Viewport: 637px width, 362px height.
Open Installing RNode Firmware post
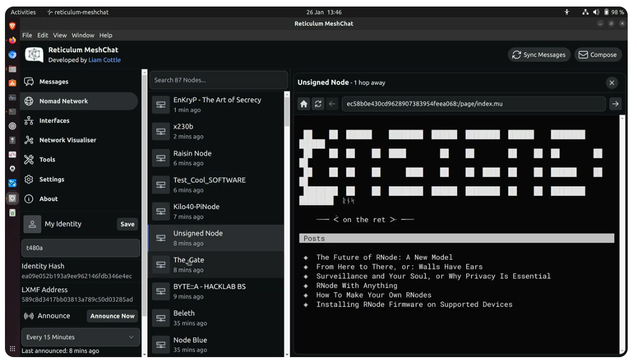414,304
